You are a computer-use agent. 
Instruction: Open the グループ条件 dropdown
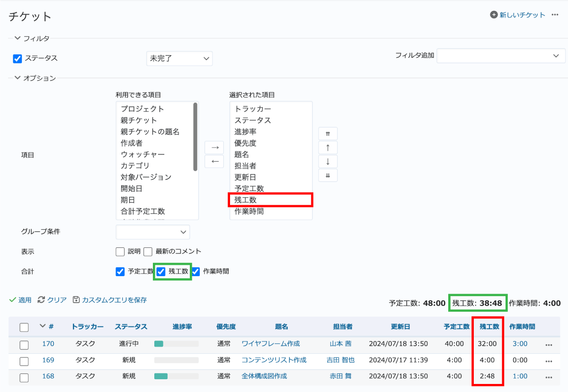tap(152, 232)
